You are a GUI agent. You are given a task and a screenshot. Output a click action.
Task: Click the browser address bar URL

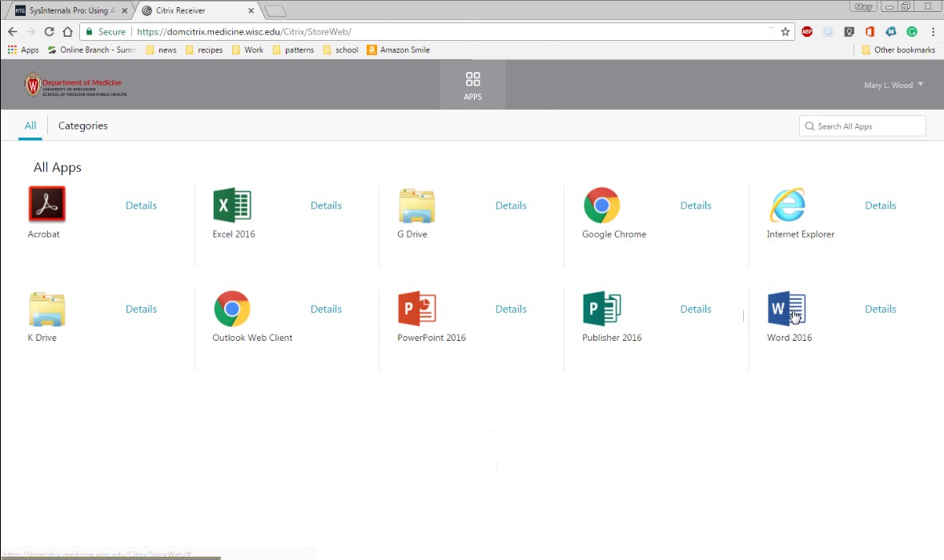click(244, 32)
